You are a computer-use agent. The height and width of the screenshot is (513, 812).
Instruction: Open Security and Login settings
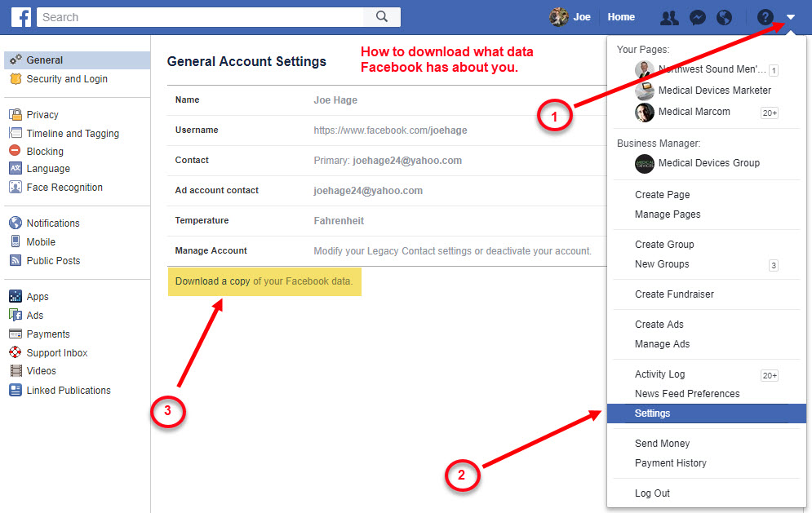pos(67,78)
